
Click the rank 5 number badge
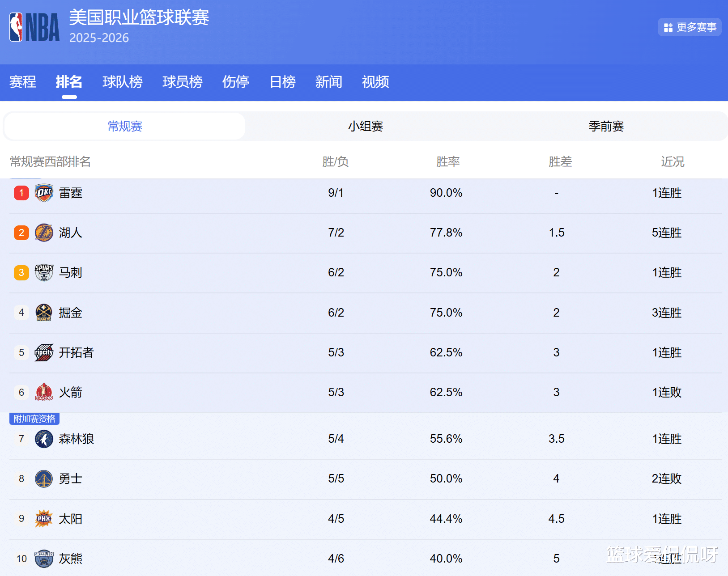(21, 352)
